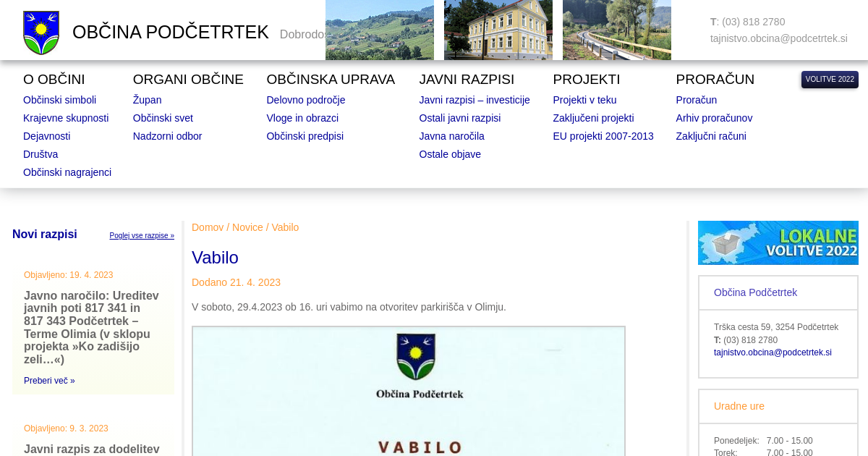Open the hillside vineyard header photo
The height and width of the screenshot is (456, 868).
379,30
